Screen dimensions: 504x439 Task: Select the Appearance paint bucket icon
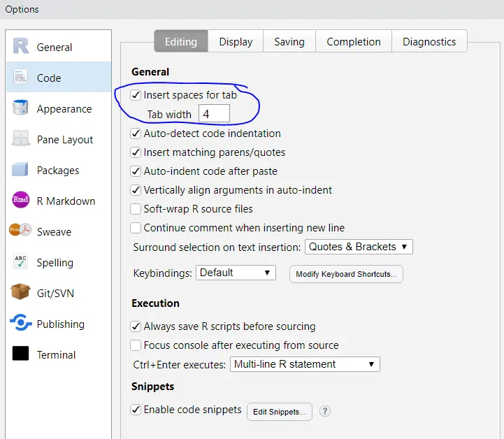point(21,108)
